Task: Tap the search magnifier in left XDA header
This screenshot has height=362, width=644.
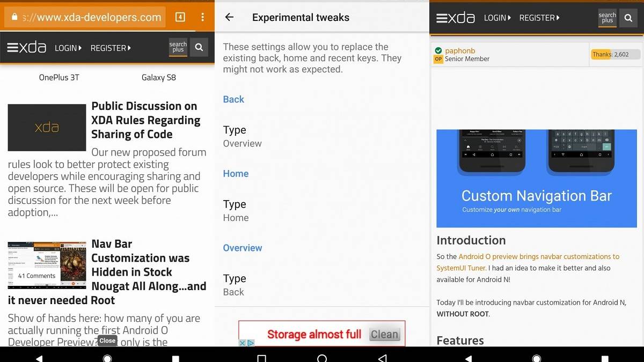Action: click(x=199, y=48)
